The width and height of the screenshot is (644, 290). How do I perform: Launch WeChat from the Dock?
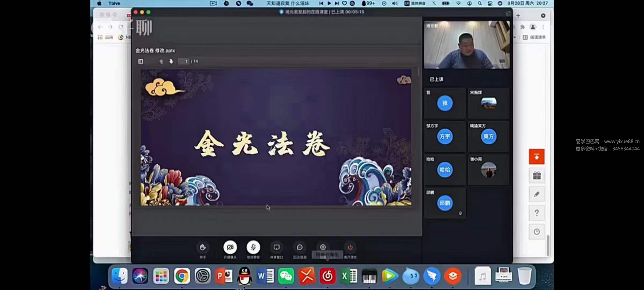[286, 276]
